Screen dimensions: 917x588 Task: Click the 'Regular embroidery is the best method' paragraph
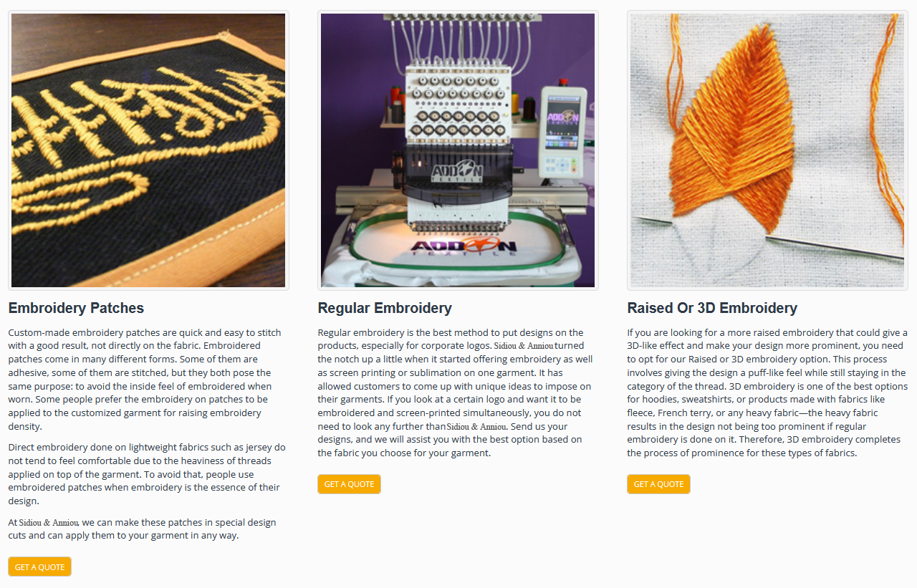pyautogui.click(x=456, y=392)
